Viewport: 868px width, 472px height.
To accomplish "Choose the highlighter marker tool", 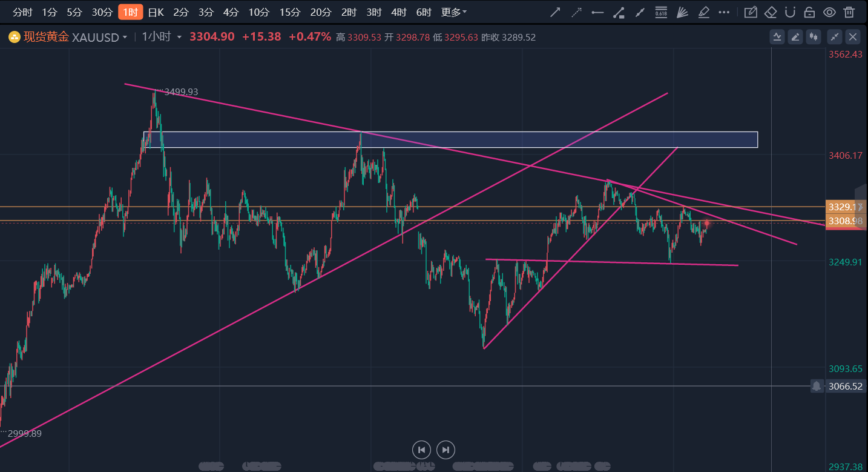I will point(703,12).
